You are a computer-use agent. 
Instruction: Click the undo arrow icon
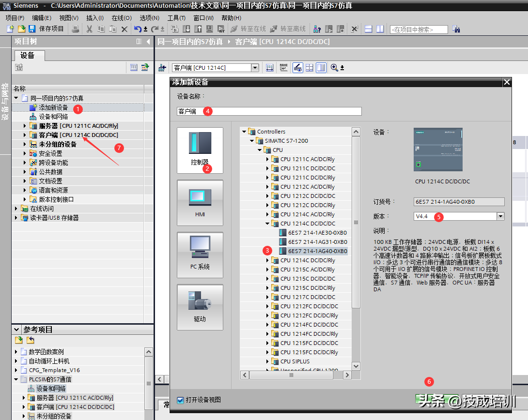click(138, 29)
